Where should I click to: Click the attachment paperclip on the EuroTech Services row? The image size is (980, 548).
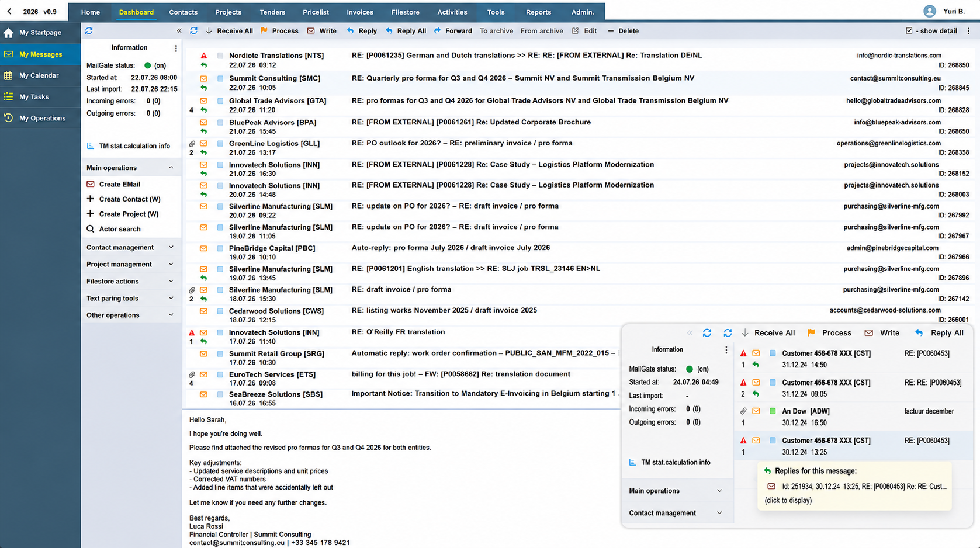(192, 374)
